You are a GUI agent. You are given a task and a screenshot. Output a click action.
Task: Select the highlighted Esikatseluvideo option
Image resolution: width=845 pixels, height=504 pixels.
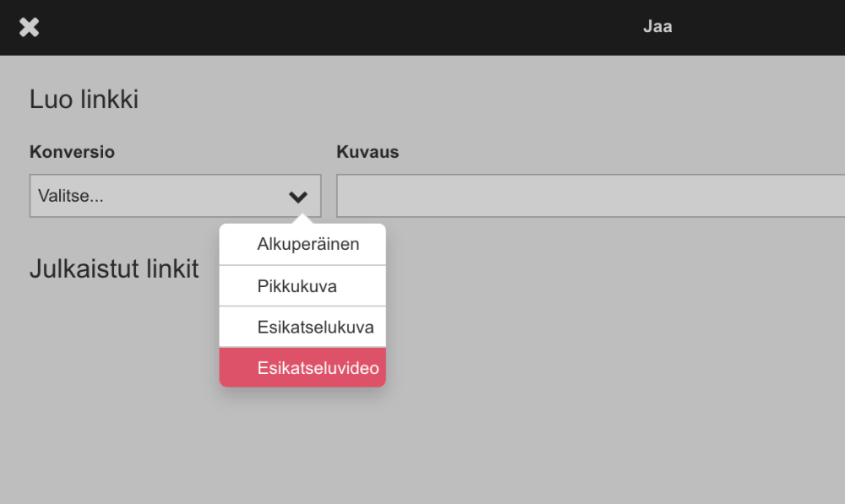[x=318, y=368]
